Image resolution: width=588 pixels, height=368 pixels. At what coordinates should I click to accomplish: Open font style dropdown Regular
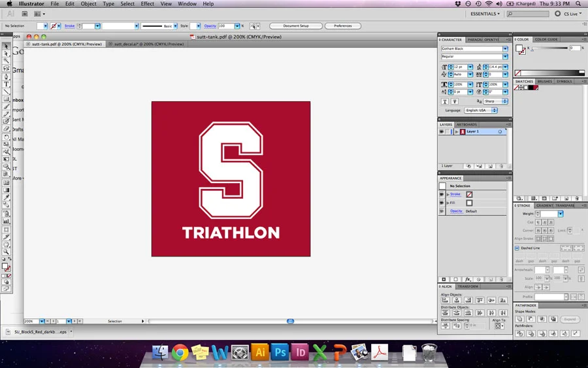pos(505,57)
